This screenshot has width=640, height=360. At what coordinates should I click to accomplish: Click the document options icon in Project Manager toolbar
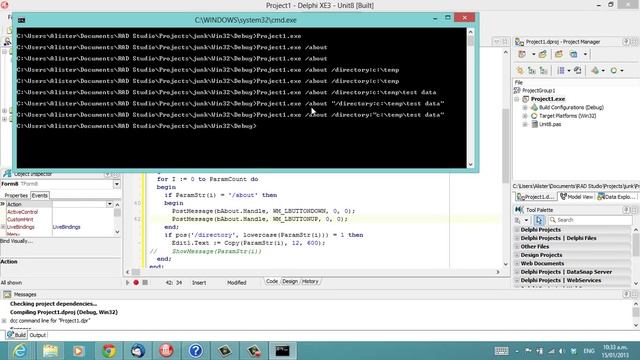[x=578, y=71]
